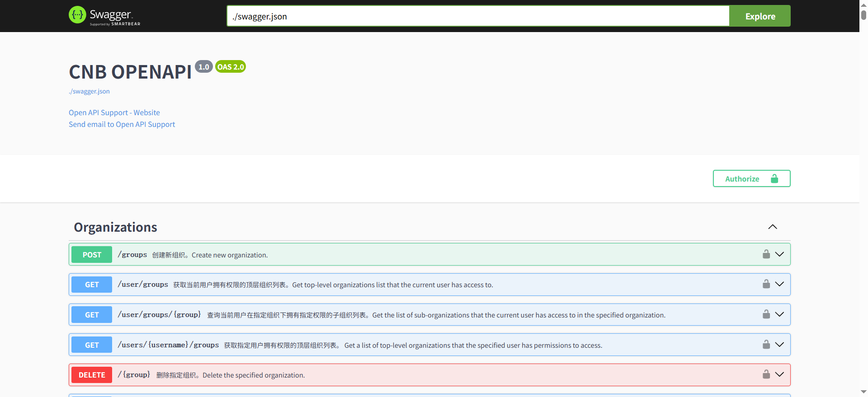
Task: Click lock icon on POST /groups row
Action: pyautogui.click(x=766, y=254)
